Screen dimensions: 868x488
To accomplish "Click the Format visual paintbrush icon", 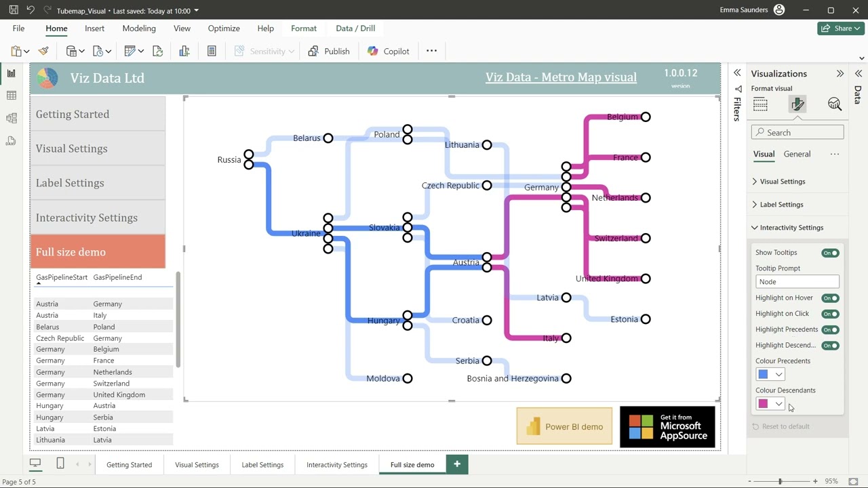I will pos(797,104).
